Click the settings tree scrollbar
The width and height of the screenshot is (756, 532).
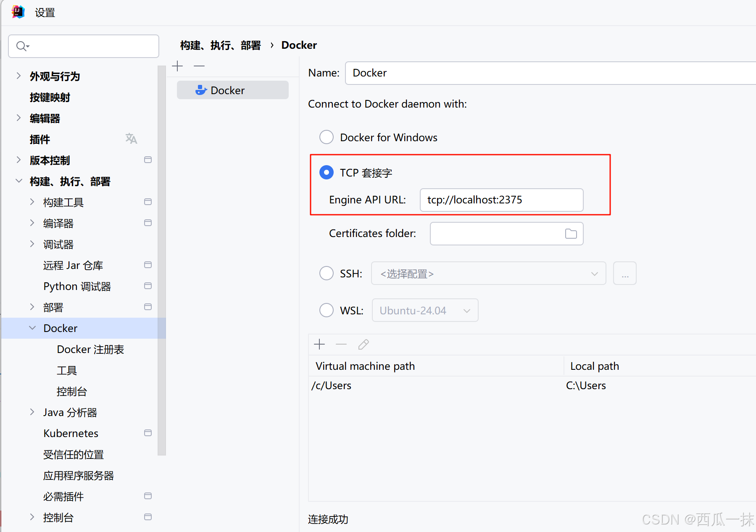tap(162, 261)
